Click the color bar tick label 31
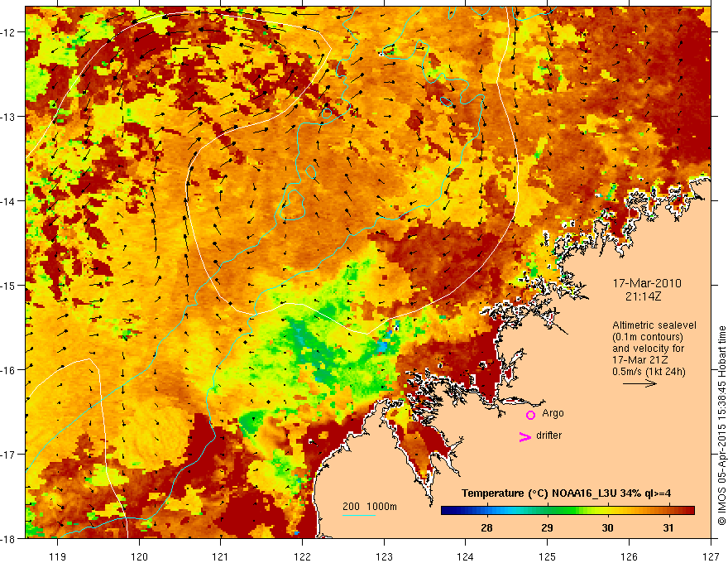 point(668,527)
